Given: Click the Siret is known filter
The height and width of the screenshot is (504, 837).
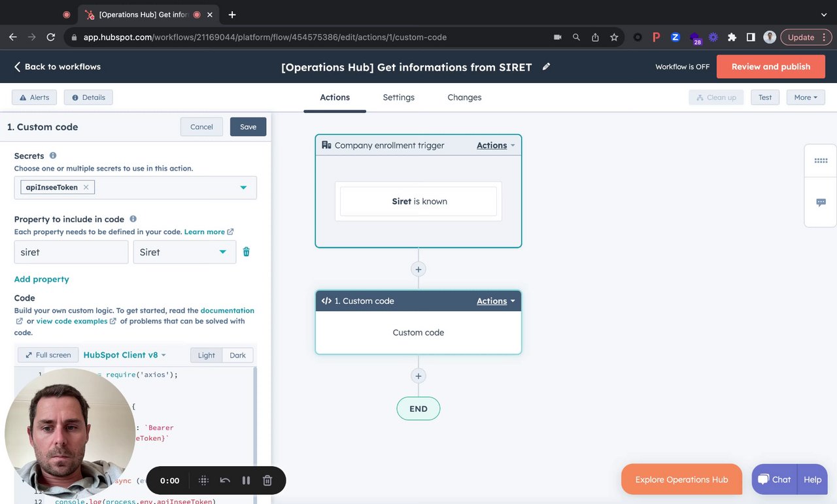Looking at the screenshot, I should [418, 201].
